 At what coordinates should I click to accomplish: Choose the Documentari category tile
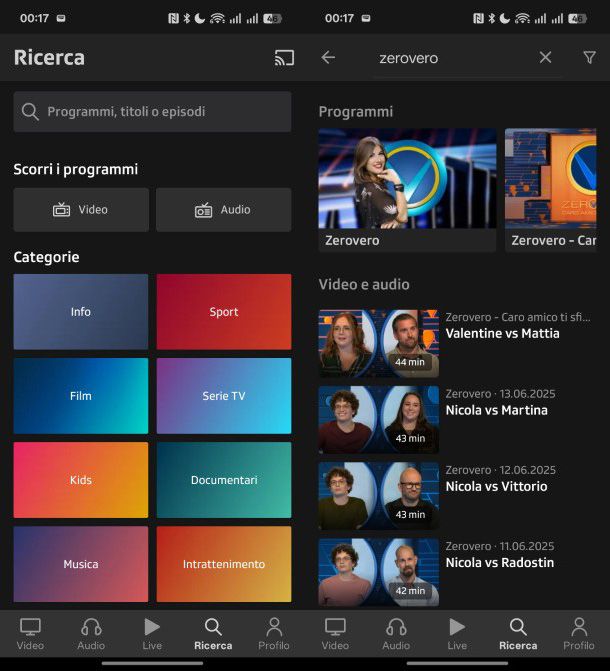click(x=224, y=480)
